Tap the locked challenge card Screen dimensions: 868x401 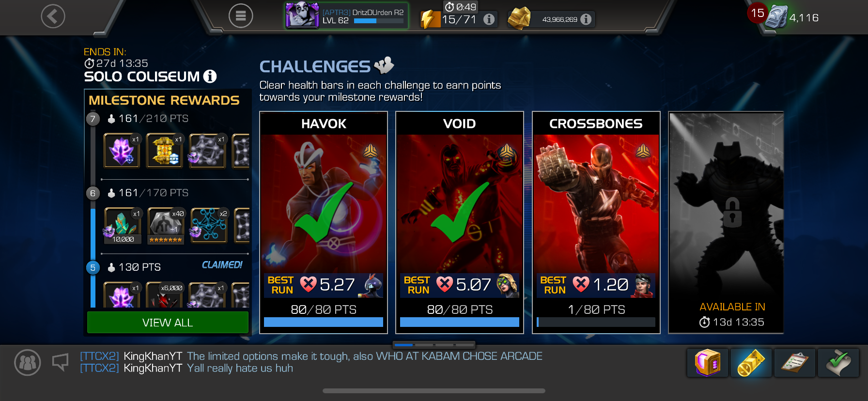[726, 223]
